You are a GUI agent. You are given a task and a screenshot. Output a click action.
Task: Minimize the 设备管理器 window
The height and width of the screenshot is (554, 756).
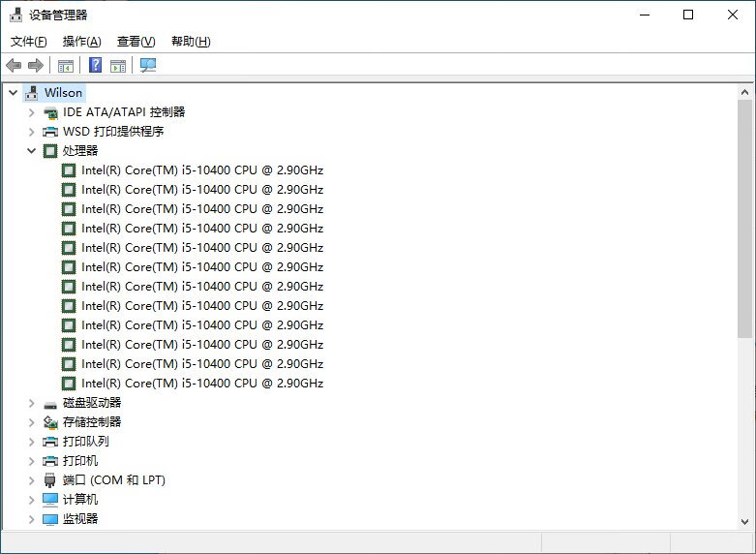(645, 15)
